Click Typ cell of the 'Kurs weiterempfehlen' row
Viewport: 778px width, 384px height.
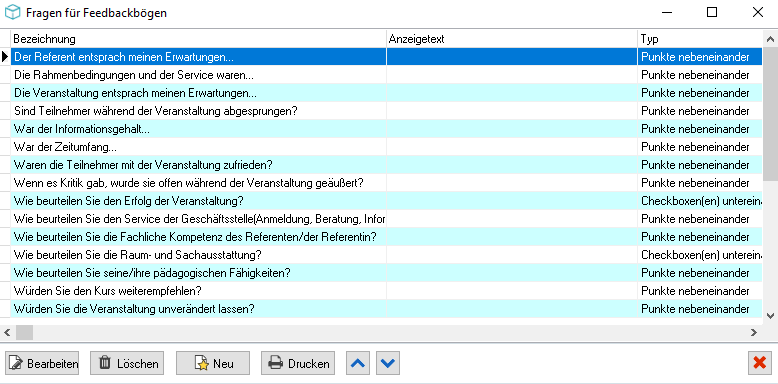point(700,291)
